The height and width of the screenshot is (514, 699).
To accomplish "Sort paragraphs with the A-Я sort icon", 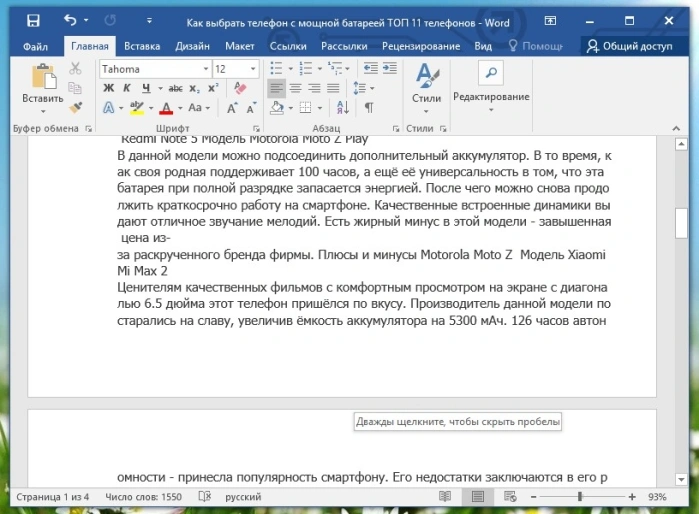I will pyautogui.click(x=343, y=107).
